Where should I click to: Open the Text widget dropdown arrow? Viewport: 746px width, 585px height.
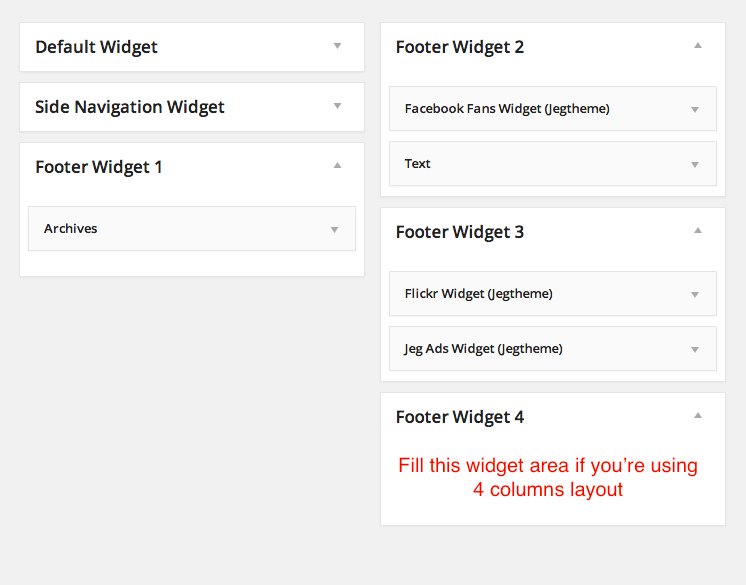[x=695, y=164]
